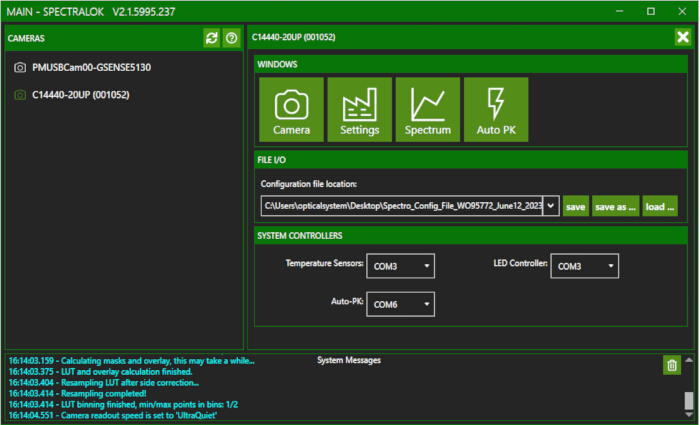
Task: Click log line 'LUT binning finished'
Action: point(123,404)
